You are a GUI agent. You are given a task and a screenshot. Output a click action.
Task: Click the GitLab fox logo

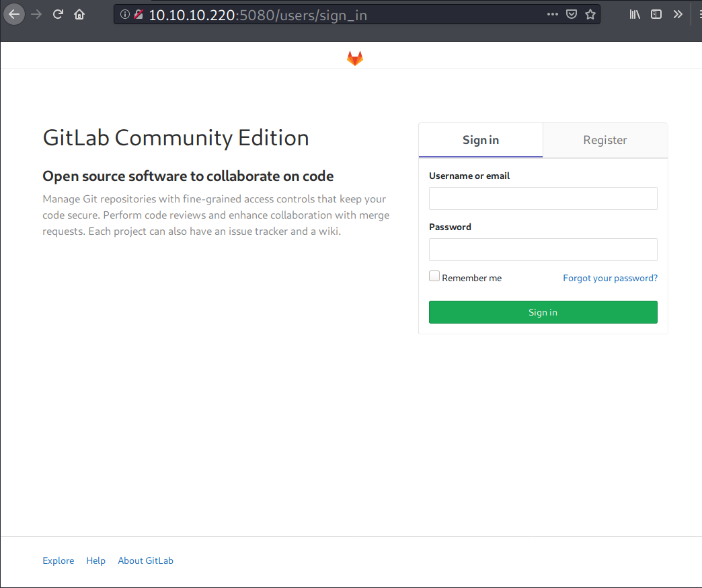coord(354,59)
